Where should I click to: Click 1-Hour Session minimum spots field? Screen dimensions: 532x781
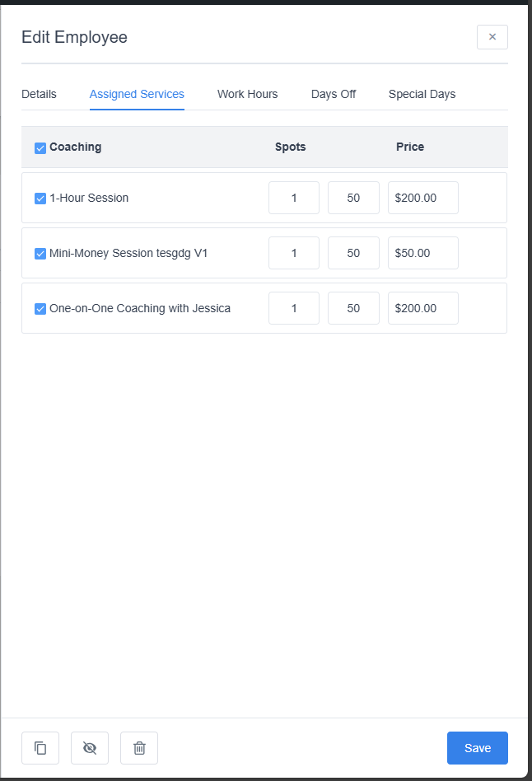294,198
